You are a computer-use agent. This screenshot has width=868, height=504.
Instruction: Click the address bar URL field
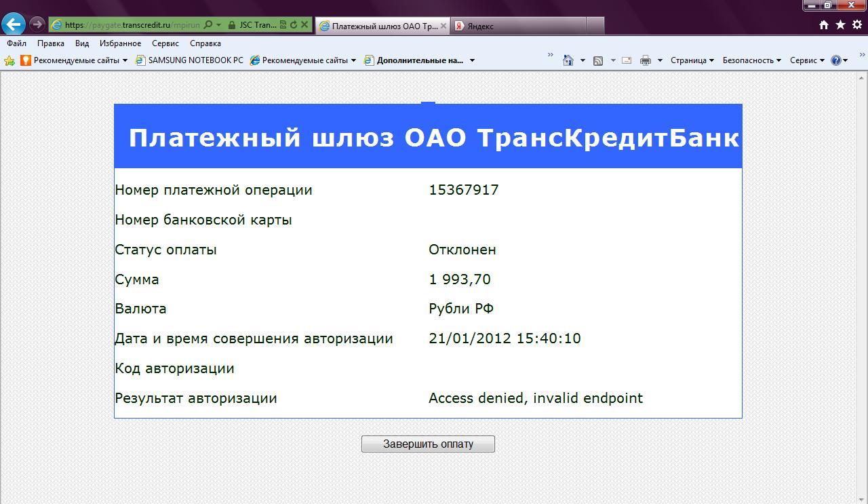[132, 25]
